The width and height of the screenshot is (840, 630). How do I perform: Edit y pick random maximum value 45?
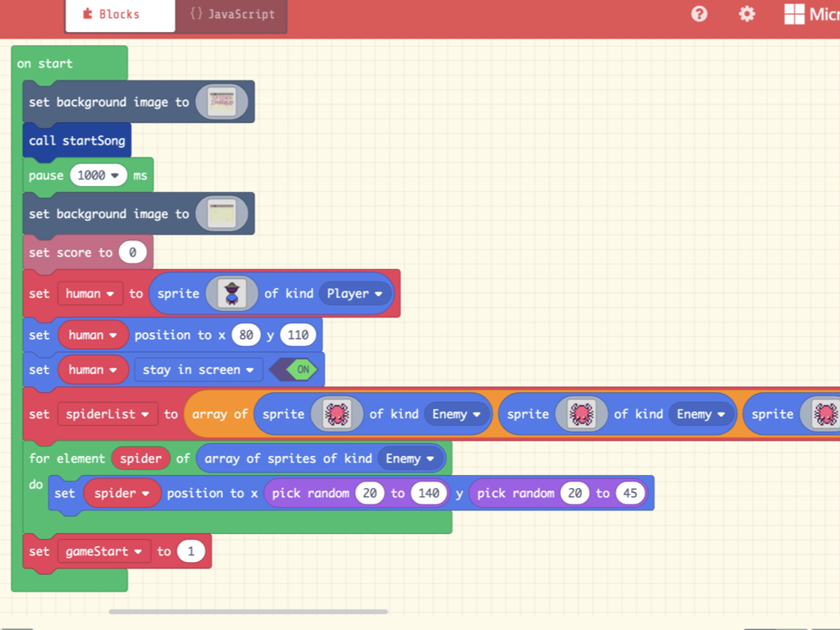click(630, 493)
